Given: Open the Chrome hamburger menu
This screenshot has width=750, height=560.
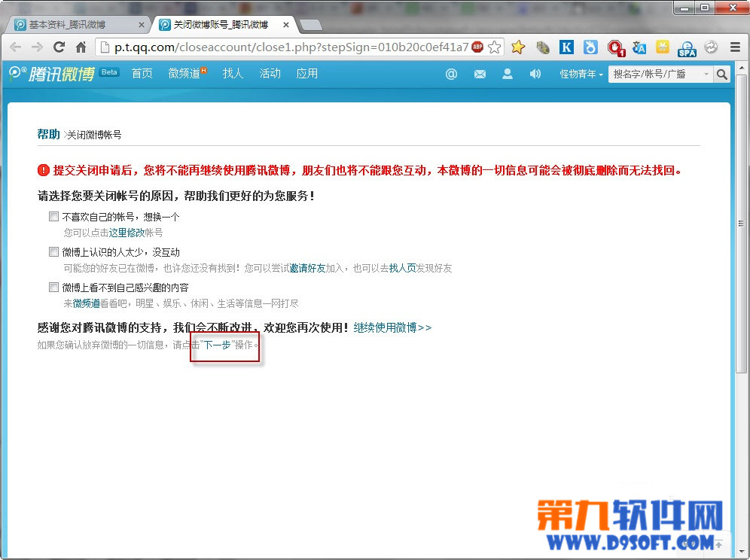Looking at the screenshot, I should pos(735,47).
